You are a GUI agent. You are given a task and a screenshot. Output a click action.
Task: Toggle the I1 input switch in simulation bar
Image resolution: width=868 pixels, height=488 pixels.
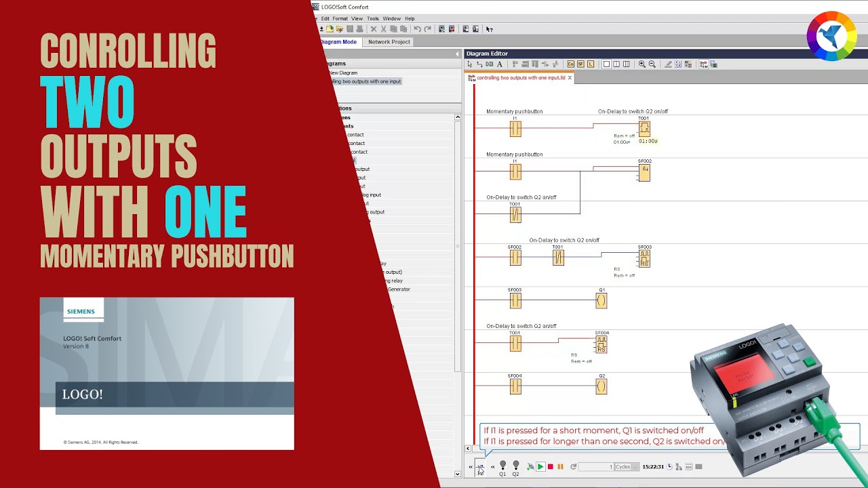[x=480, y=468]
